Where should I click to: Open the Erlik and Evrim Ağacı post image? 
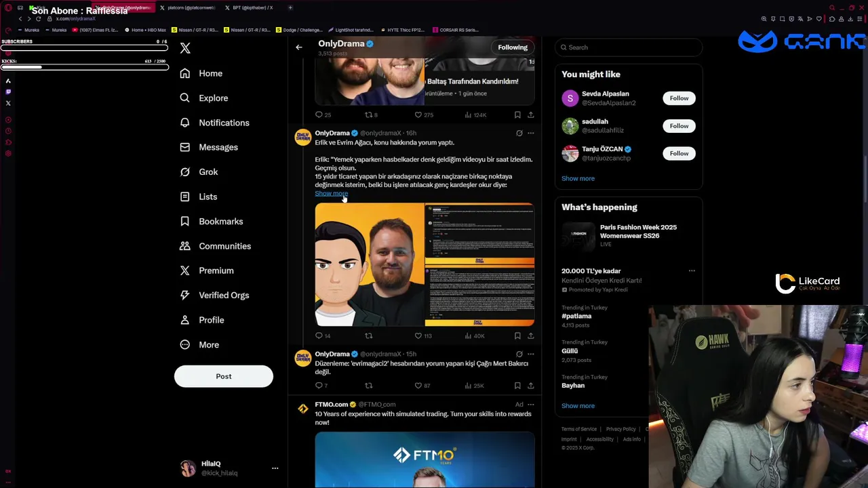(425, 264)
